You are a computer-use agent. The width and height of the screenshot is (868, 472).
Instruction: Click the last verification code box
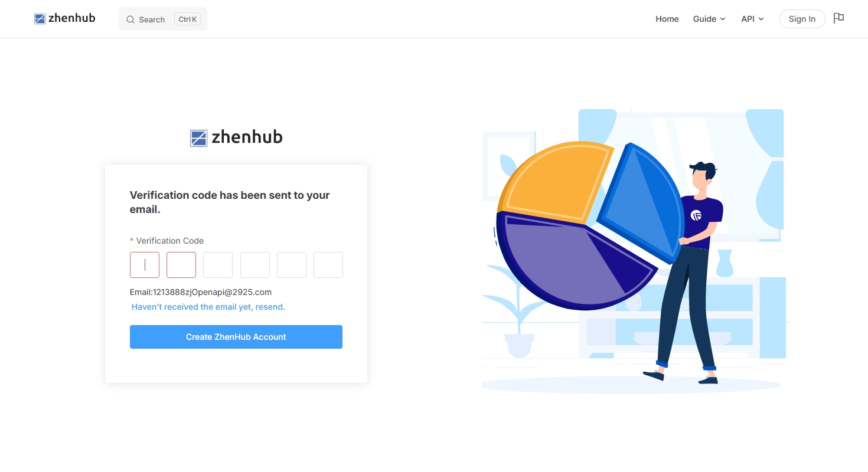(328, 265)
